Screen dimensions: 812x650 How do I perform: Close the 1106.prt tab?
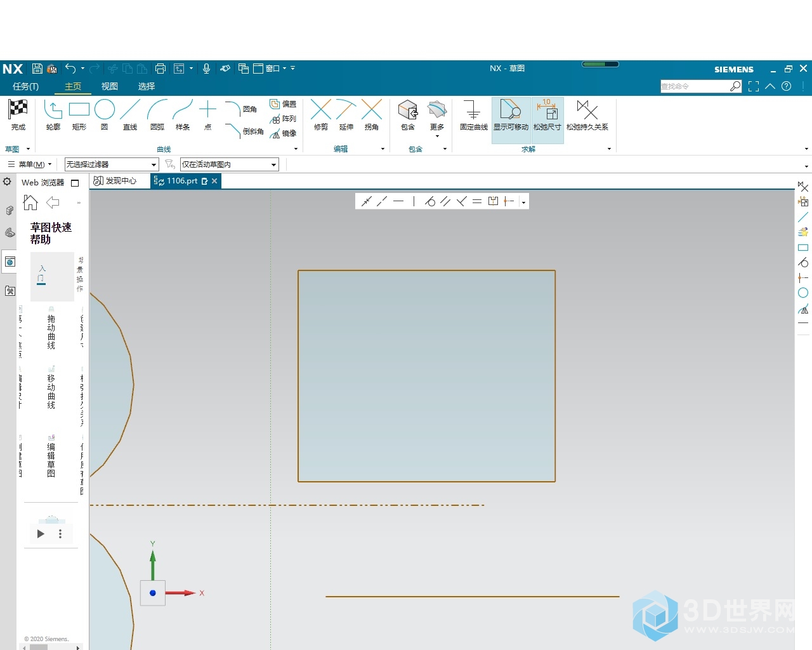point(214,181)
